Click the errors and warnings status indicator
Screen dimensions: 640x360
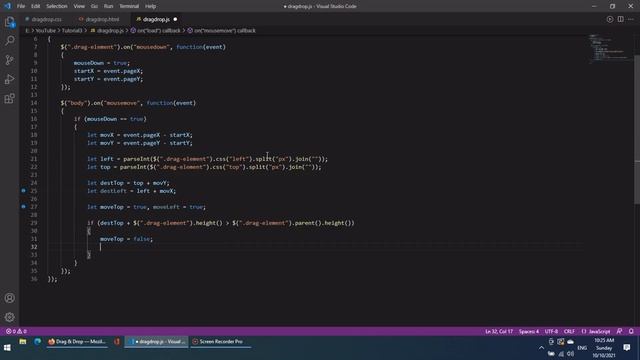(16, 331)
